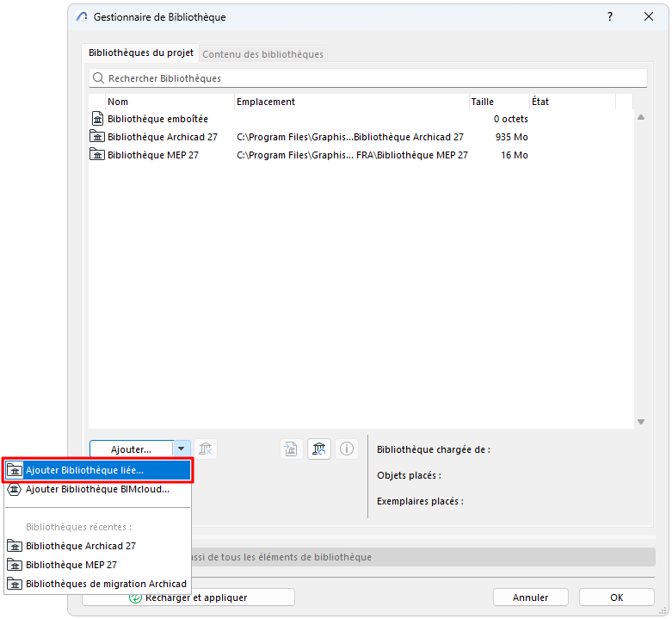
Task: Click the refresh library icon
Action: (x=319, y=449)
